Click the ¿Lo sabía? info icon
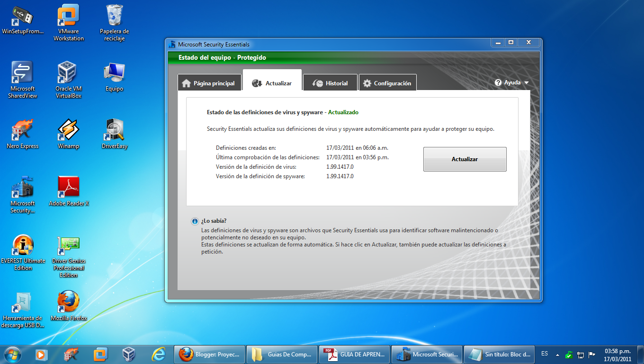 pos(195,221)
